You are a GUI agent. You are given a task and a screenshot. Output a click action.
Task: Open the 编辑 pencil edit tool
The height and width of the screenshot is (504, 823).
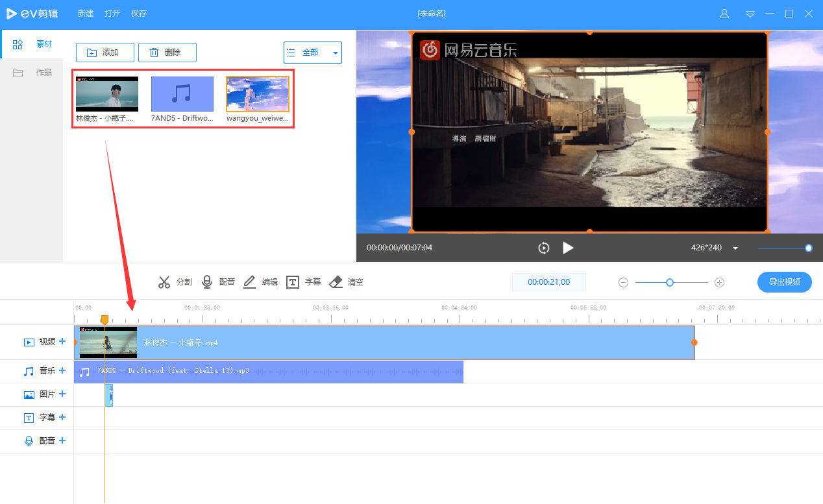click(x=250, y=282)
